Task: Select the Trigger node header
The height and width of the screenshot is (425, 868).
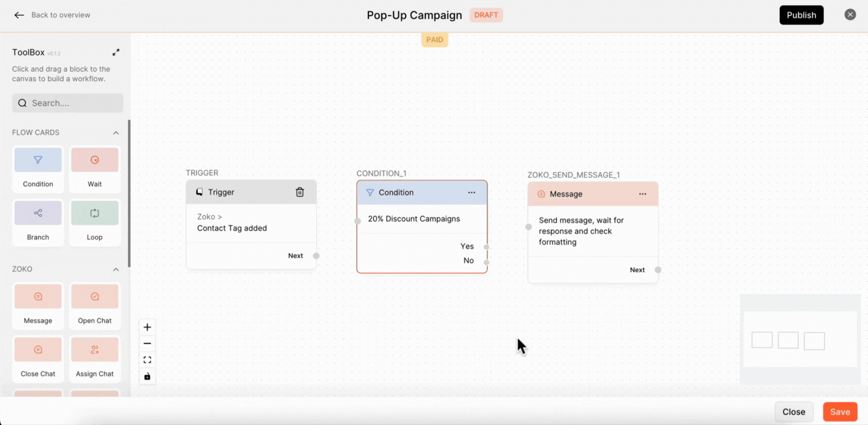Action: pos(251,192)
